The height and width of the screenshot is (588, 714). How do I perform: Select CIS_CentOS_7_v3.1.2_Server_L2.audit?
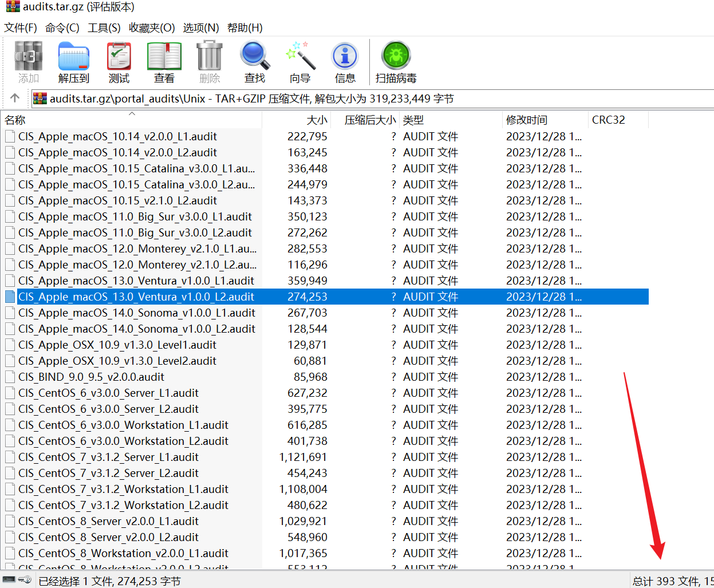(108, 473)
